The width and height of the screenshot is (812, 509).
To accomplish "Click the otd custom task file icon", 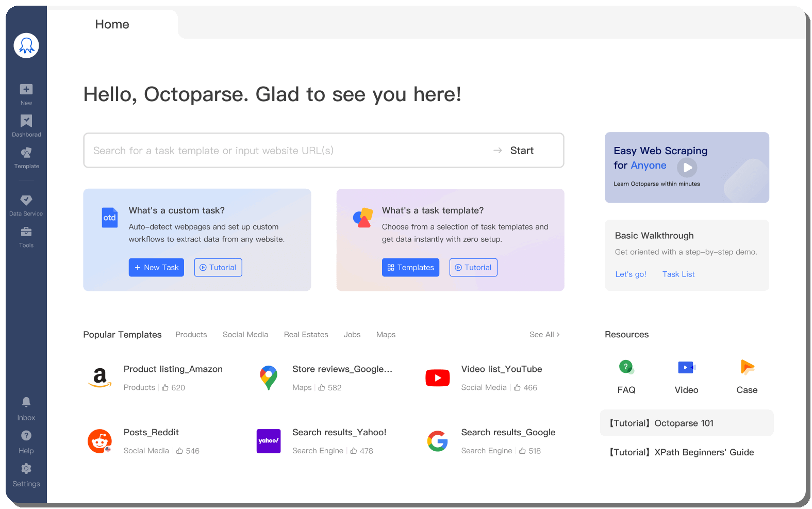I will pos(109,218).
